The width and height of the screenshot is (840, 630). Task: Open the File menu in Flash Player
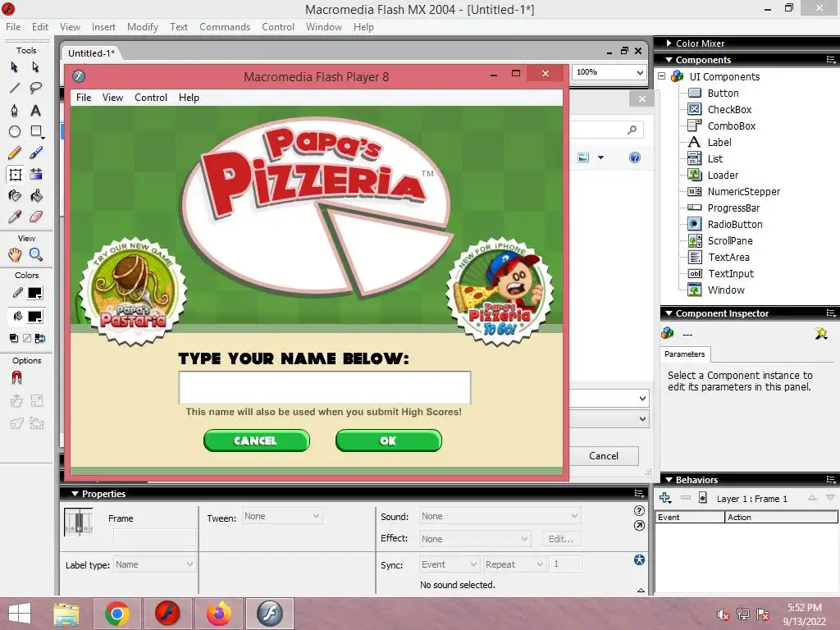(x=84, y=98)
